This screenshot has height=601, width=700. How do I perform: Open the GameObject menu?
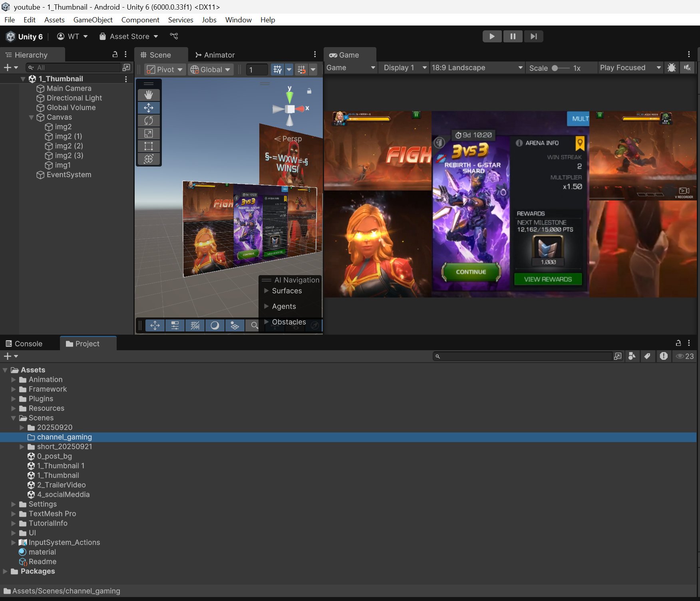pyautogui.click(x=93, y=20)
